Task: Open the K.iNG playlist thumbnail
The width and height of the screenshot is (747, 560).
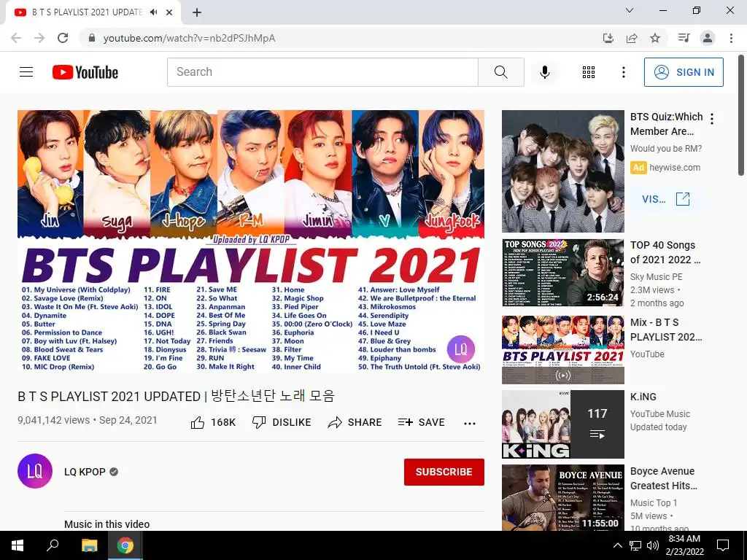Action: pos(562,424)
